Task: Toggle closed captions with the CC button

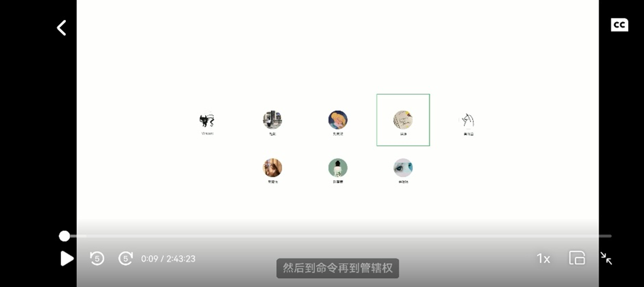Action: click(x=619, y=25)
